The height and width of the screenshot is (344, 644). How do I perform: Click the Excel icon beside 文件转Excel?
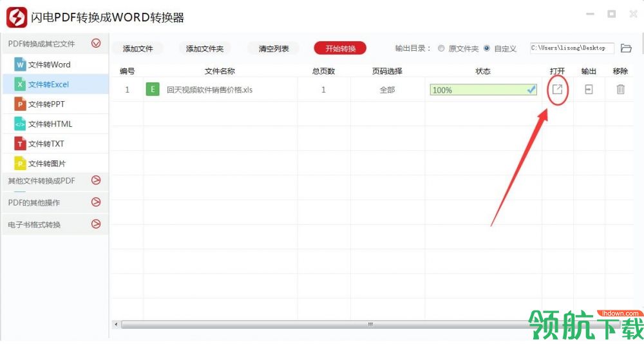click(x=20, y=84)
